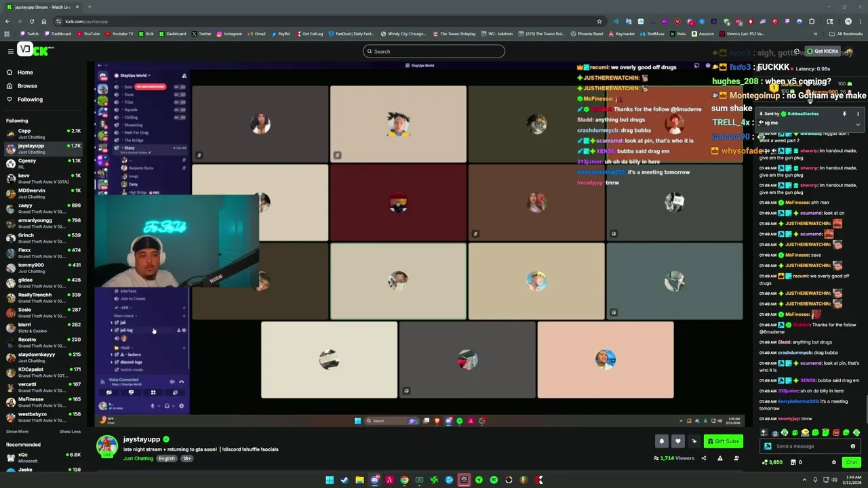Open the Gmail bookmark

[x=256, y=33]
